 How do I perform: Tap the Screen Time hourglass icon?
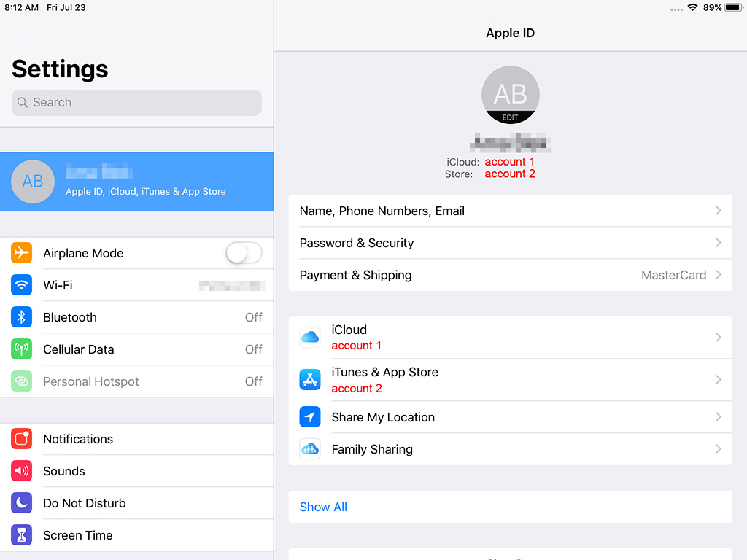pyautogui.click(x=21, y=535)
